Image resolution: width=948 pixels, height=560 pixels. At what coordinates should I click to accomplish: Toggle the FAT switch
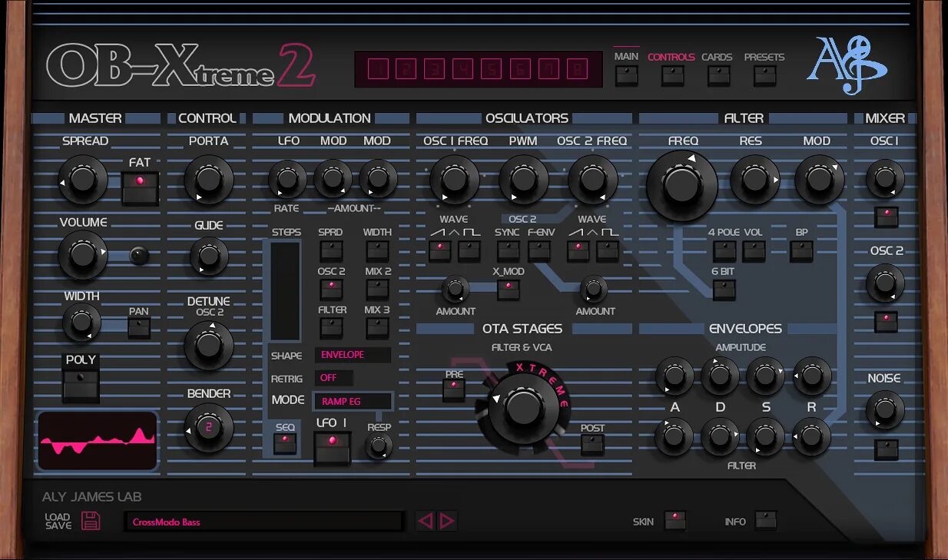click(x=140, y=188)
